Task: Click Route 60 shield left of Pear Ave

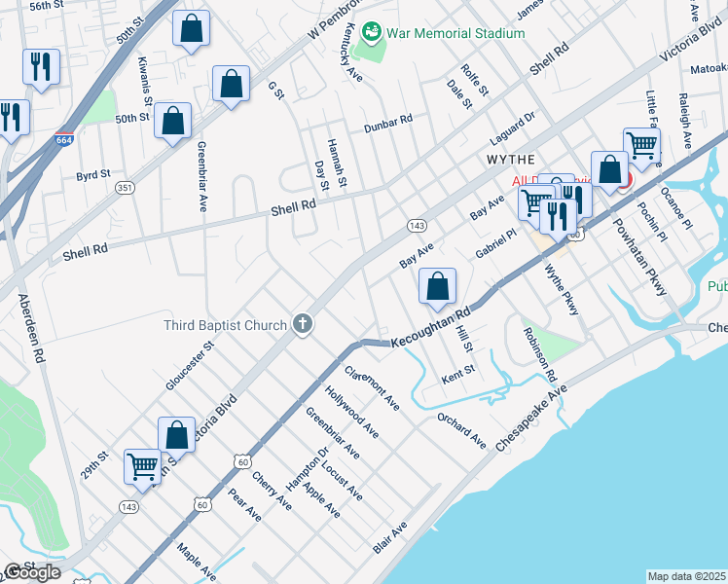Action: [x=202, y=504]
